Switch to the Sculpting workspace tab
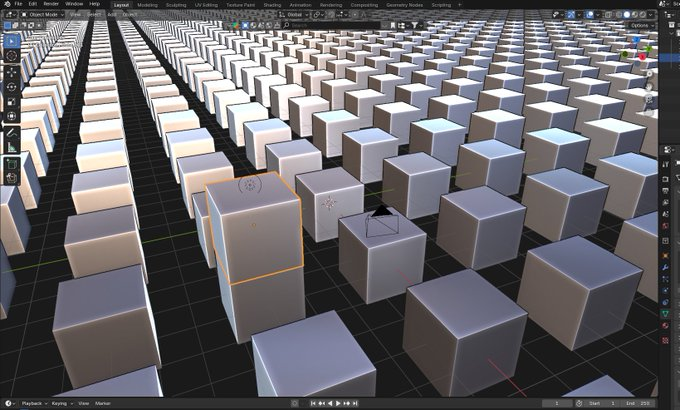680x410 pixels. [x=176, y=5]
